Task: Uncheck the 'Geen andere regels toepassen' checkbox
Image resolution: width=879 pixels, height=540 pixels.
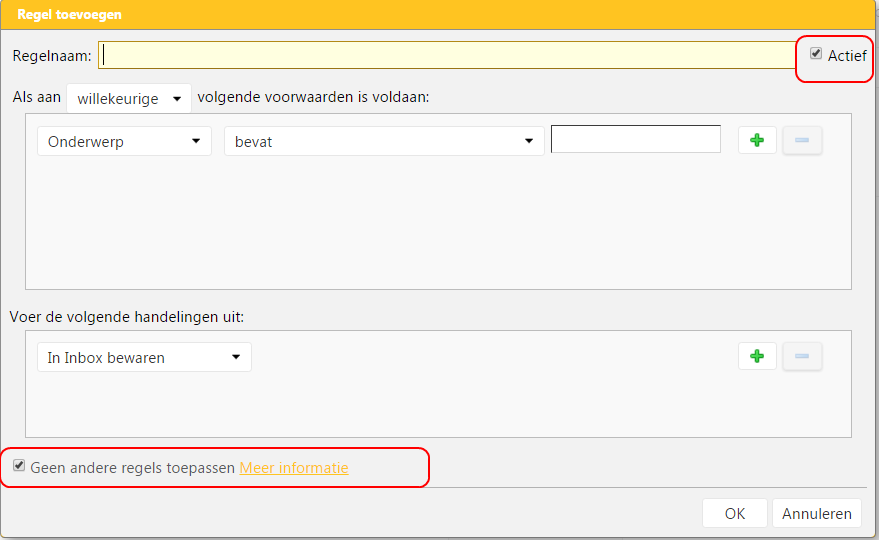Action: tap(19, 466)
